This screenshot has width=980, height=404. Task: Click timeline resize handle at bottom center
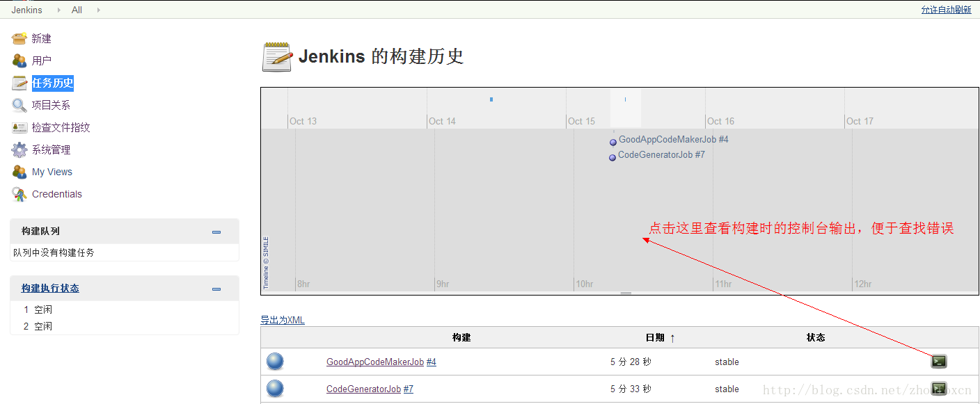(626, 293)
